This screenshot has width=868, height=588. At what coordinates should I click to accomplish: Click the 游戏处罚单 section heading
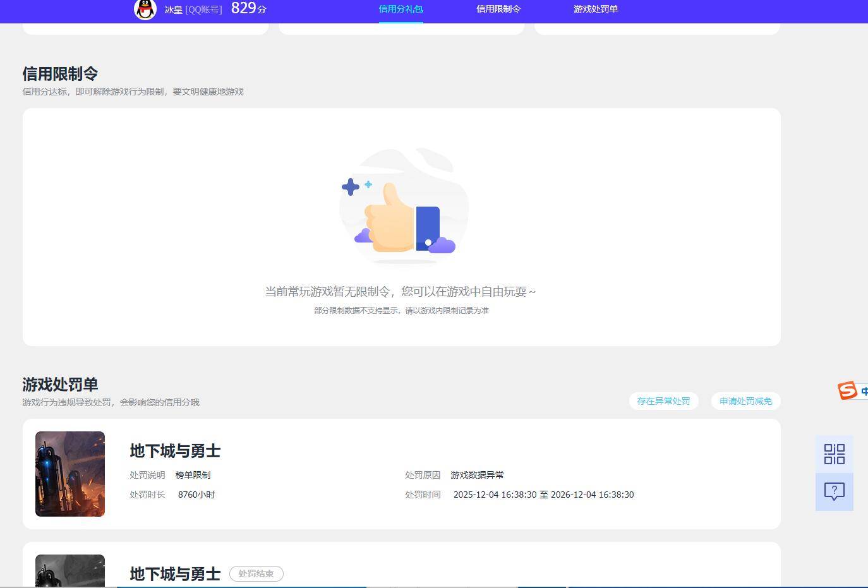tap(60, 384)
